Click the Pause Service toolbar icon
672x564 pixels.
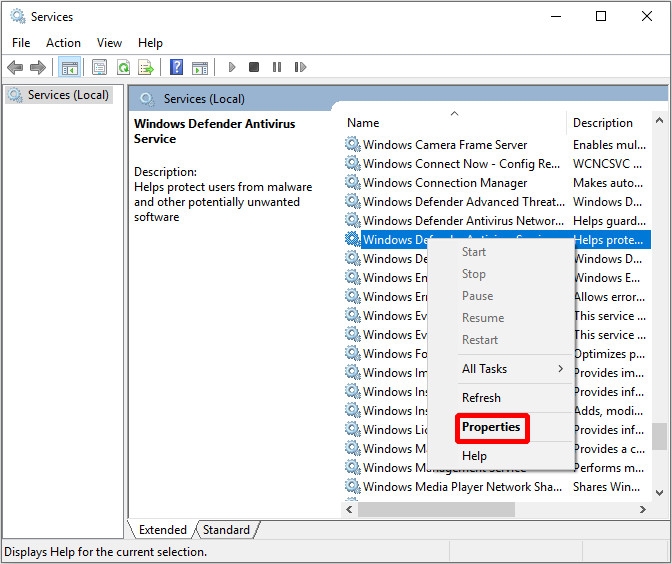277,67
